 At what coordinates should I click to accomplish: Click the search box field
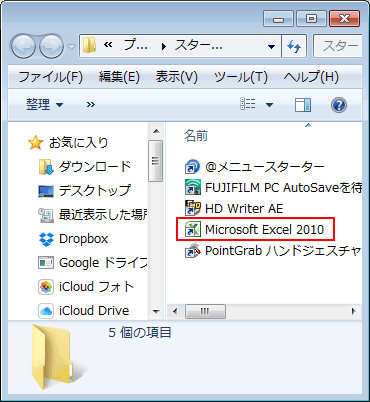point(338,46)
